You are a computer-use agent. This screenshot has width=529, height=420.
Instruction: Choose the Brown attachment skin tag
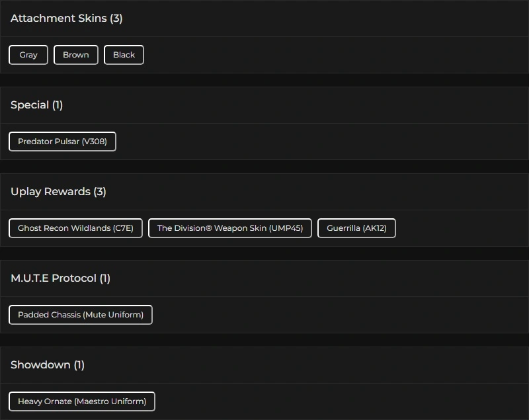[x=76, y=55]
